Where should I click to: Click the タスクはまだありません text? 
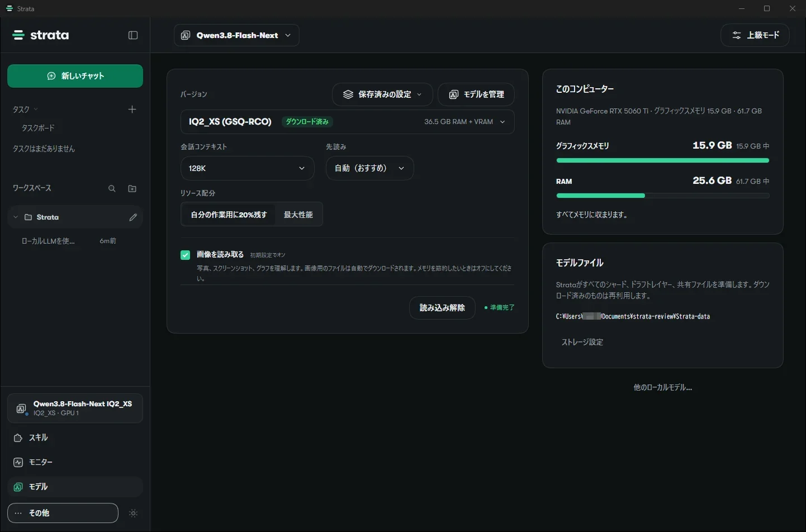44,149
